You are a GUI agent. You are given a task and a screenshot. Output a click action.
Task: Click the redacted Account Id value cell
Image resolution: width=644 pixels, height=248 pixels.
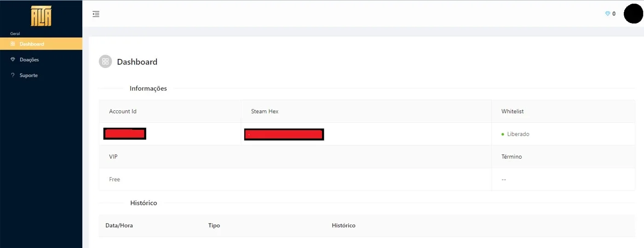click(125, 134)
